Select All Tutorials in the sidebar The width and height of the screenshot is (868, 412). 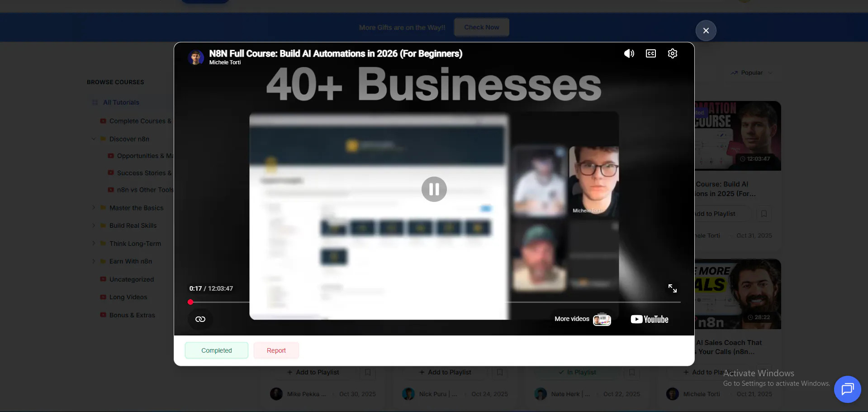(121, 102)
